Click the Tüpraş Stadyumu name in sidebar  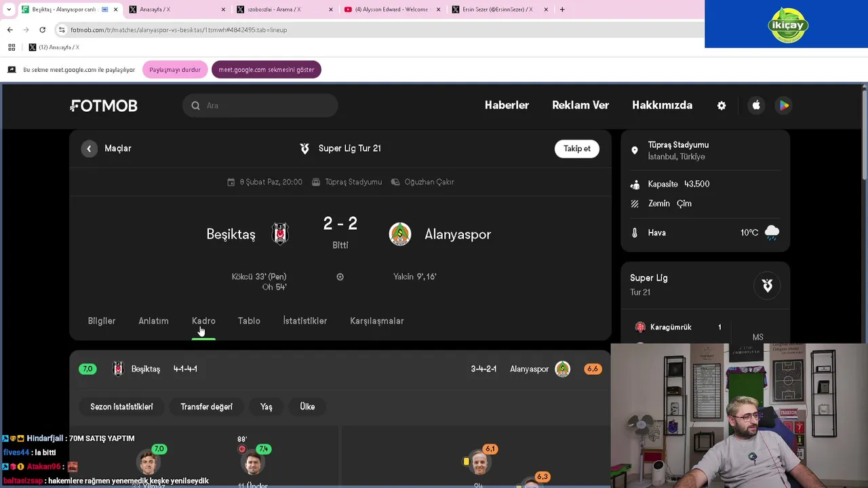tap(678, 145)
